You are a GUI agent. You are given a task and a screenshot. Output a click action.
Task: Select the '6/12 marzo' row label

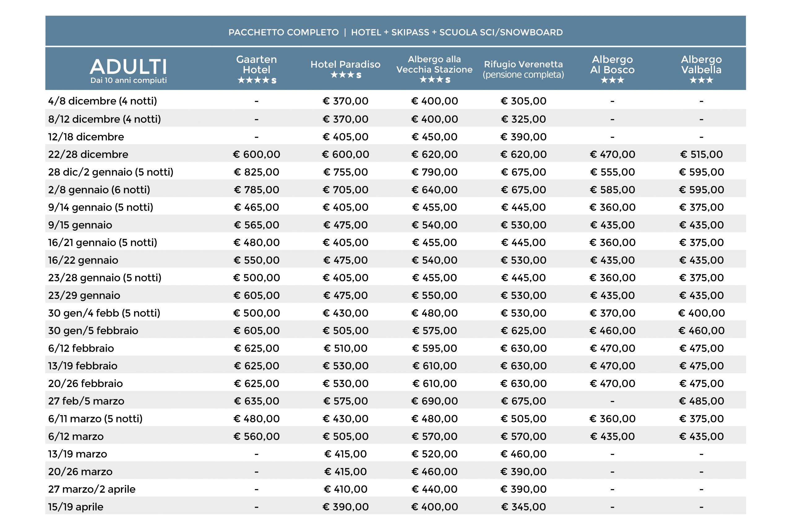(76, 437)
